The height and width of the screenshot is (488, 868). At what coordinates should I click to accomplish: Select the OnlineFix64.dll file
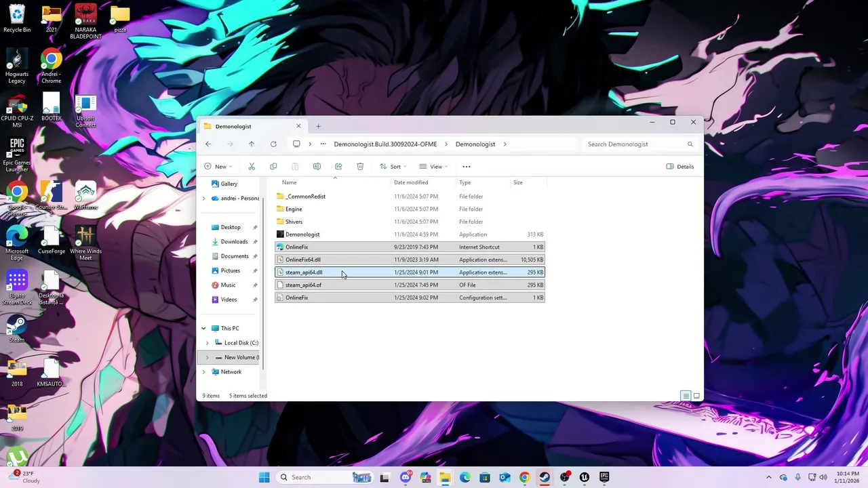(x=410, y=260)
